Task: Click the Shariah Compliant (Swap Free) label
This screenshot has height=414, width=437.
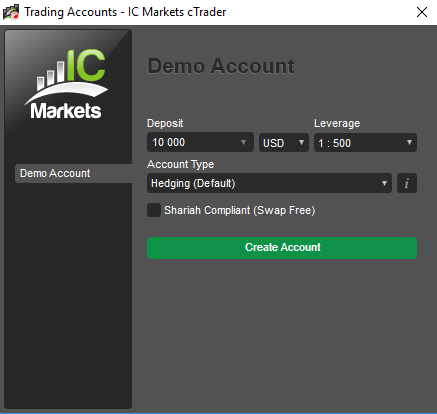Action: pyautogui.click(x=240, y=210)
